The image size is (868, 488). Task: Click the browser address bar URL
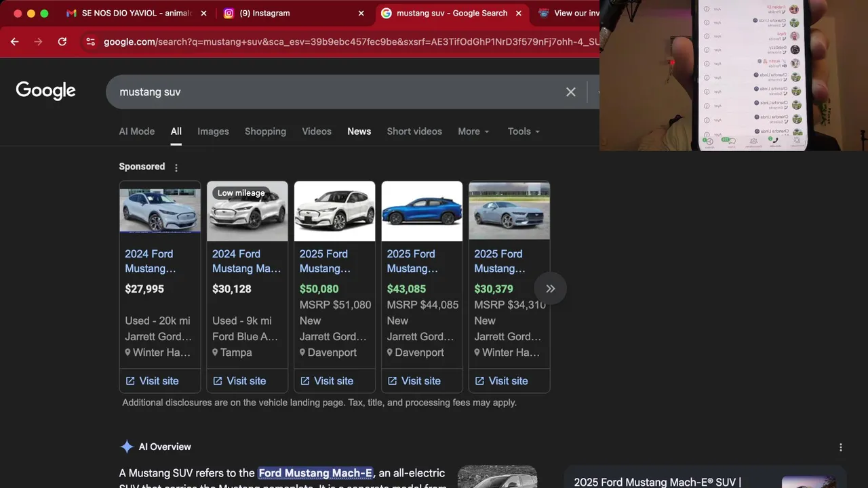[351, 41]
